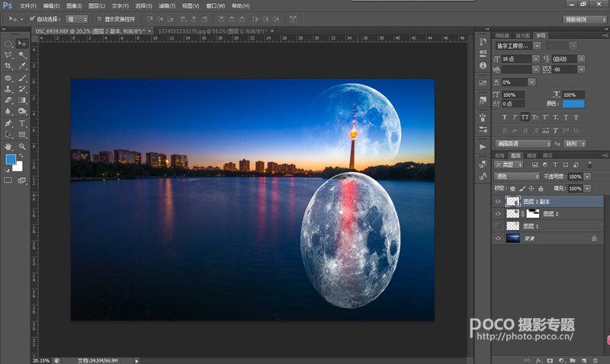
Task: Click the lock position icon
Action: tap(531, 188)
